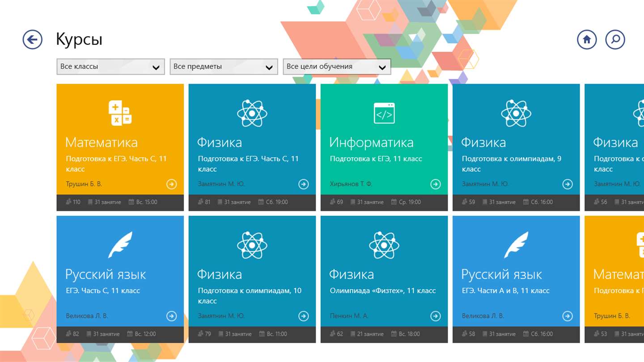The image size is (644, 362).
Task: Expand the Все предметы dropdown
Action: (x=224, y=67)
